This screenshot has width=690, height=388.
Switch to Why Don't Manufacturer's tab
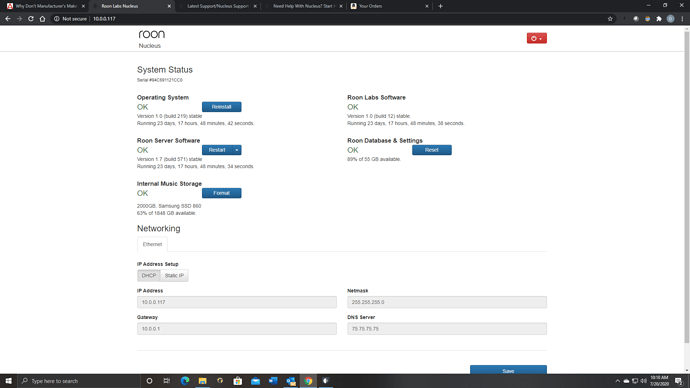[46, 6]
